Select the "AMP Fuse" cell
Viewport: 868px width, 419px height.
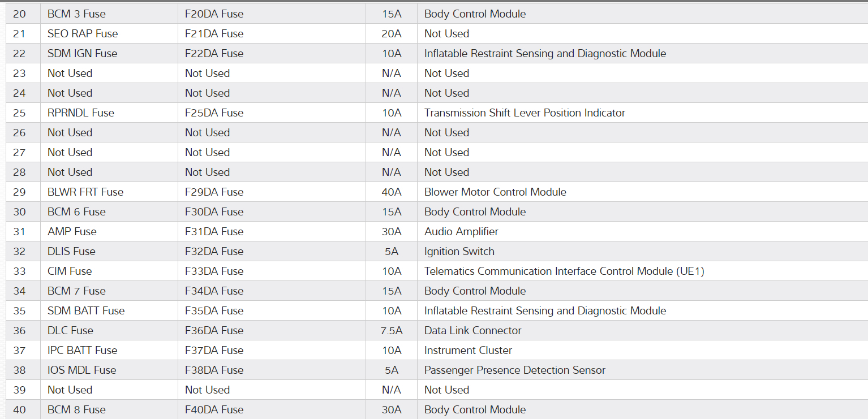click(72, 231)
